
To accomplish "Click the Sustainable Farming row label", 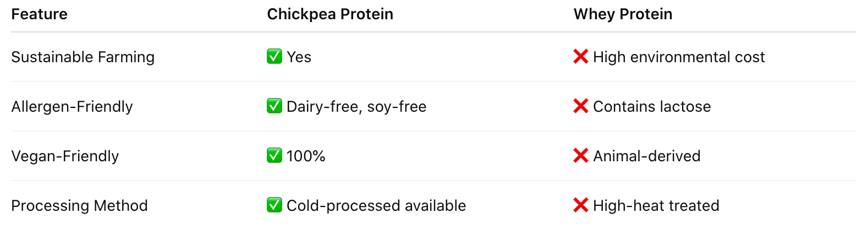I will coord(83,57).
